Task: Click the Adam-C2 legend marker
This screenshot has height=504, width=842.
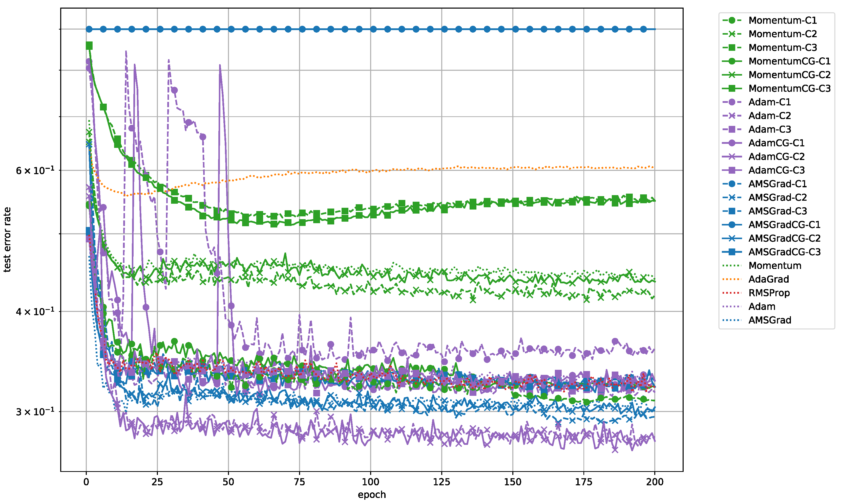Action: [x=732, y=116]
